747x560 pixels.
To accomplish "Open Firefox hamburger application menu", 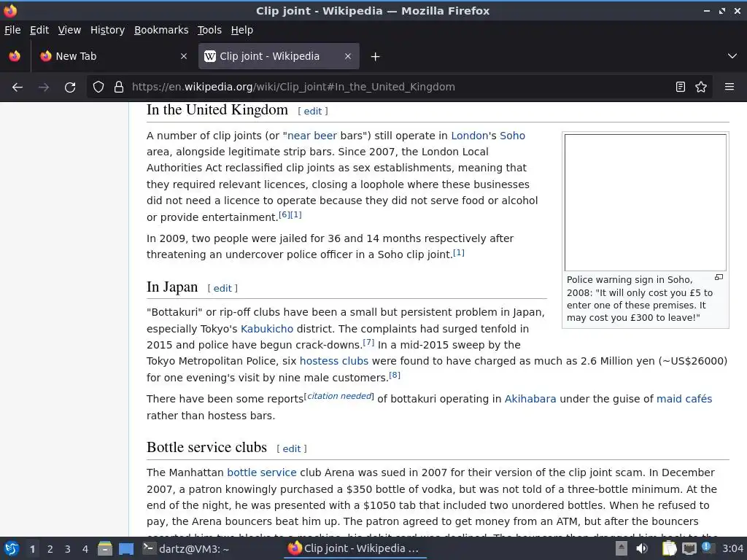I will 729,87.
